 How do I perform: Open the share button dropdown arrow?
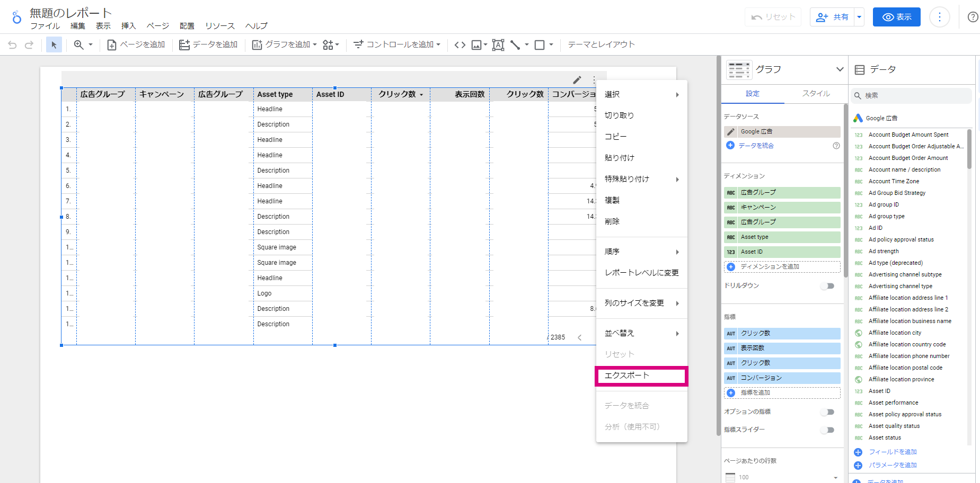pyautogui.click(x=859, y=17)
